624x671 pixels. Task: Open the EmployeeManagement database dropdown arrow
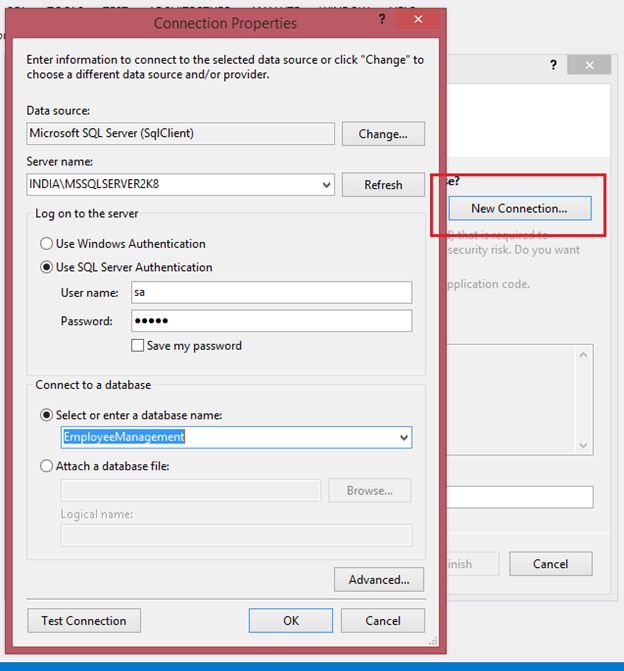click(404, 437)
